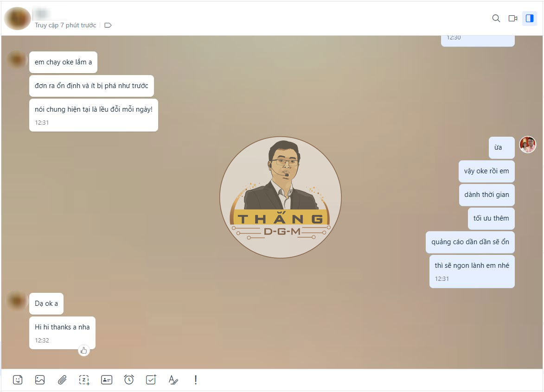Create a reminder with the alarm clock icon

pos(129,379)
